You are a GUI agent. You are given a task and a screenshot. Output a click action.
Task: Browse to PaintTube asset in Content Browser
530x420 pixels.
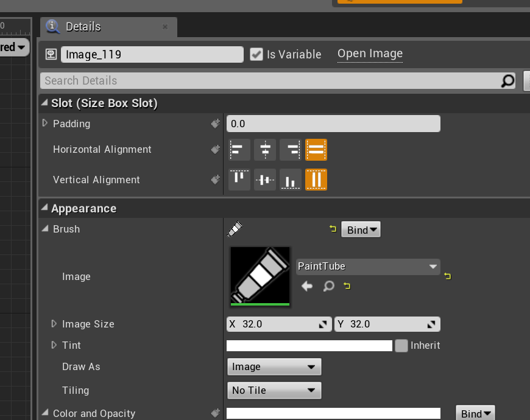pos(328,286)
